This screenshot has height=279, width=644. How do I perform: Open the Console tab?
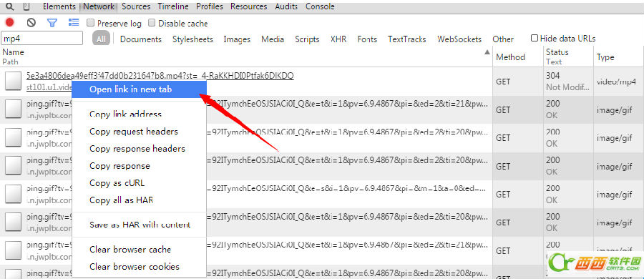pos(320,6)
